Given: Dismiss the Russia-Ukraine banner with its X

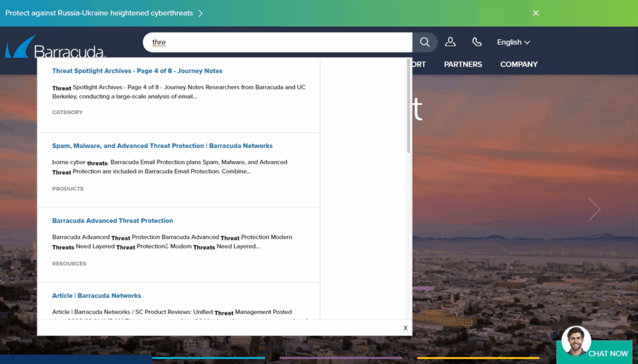Looking at the screenshot, I should [535, 12].
